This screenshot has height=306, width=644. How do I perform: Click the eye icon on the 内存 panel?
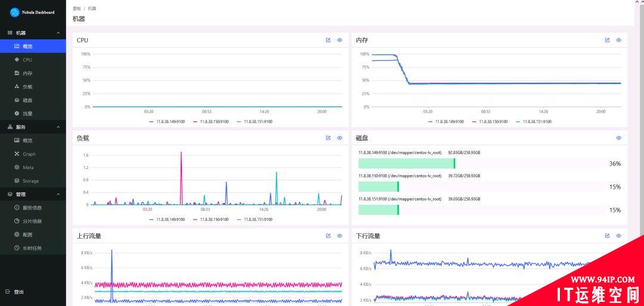pyautogui.click(x=619, y=40)
